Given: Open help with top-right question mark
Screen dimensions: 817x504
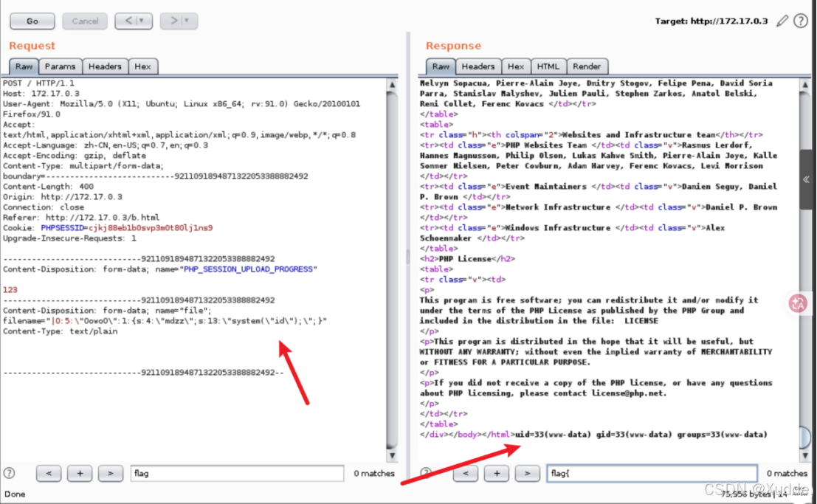Looking at the screenshot, I should [801, 21].
